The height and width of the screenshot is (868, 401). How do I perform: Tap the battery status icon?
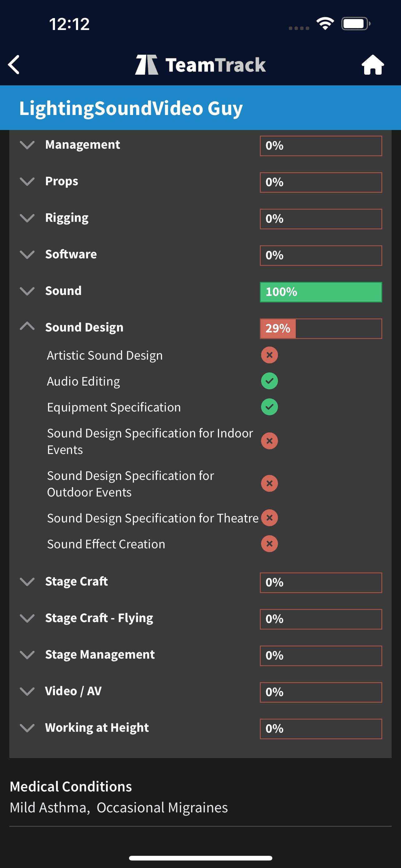tap(355, 23)
